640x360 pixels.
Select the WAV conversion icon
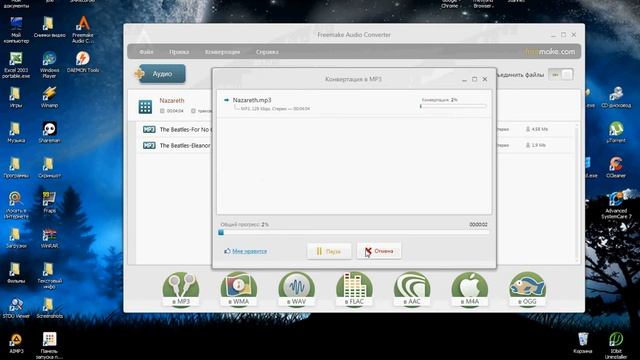[296, 290]
